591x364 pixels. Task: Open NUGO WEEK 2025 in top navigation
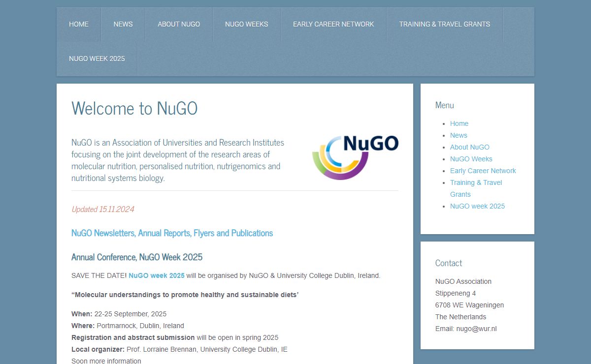coord(97,59)
